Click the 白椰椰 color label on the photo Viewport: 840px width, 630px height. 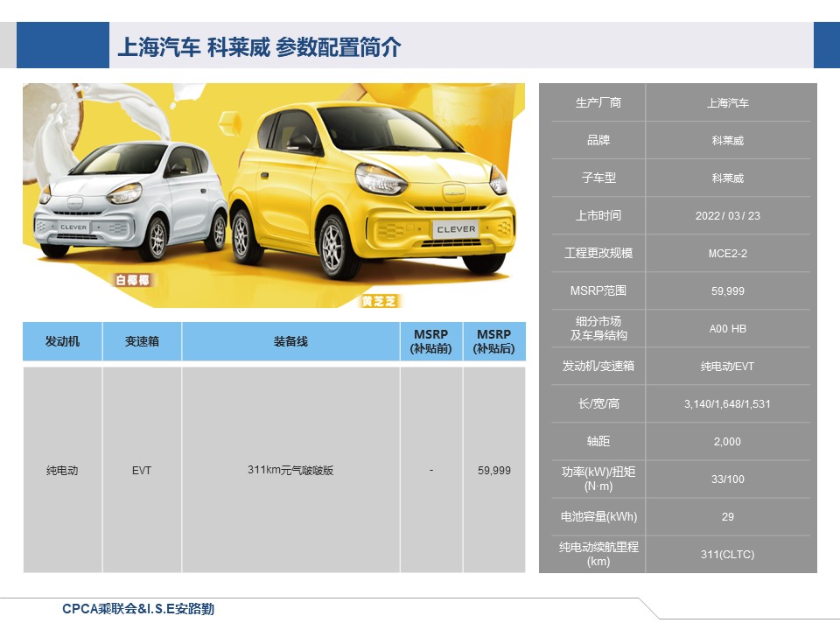133,280
